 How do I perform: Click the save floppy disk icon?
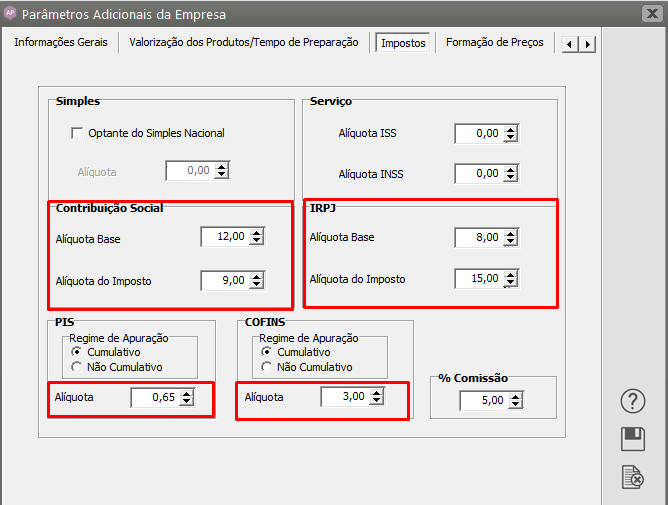[x=632, y=439]
